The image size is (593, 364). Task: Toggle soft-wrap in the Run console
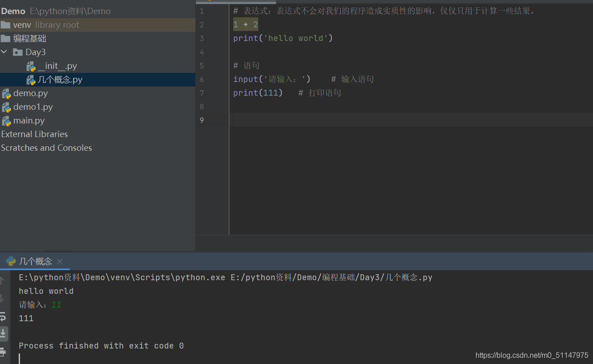click(x=3, y=316)
